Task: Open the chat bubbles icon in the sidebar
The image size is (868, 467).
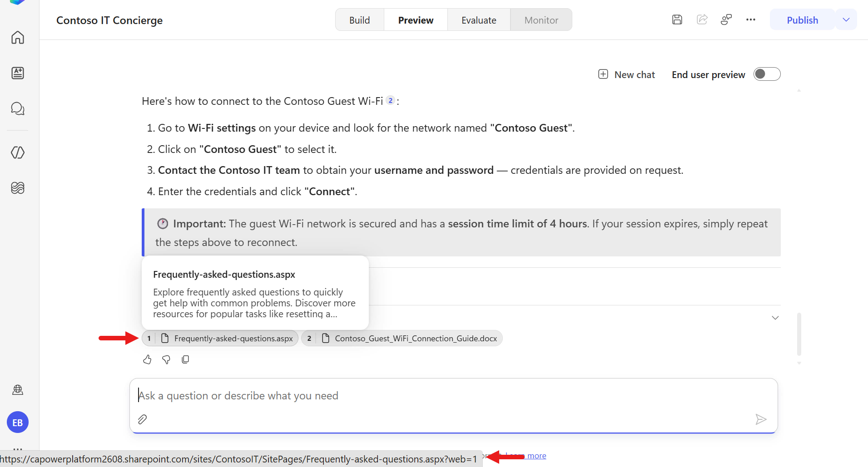Action: coord(18,108)
